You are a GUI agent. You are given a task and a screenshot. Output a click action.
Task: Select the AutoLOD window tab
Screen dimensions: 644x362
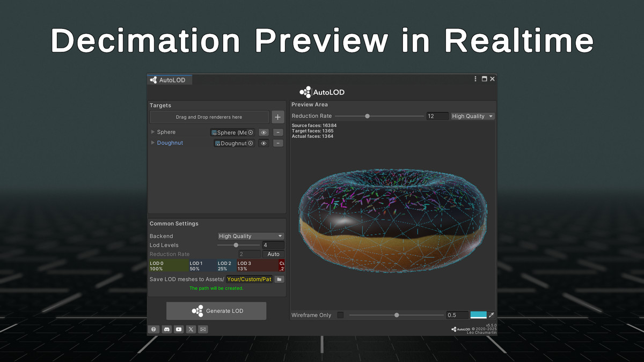(169, 80)
